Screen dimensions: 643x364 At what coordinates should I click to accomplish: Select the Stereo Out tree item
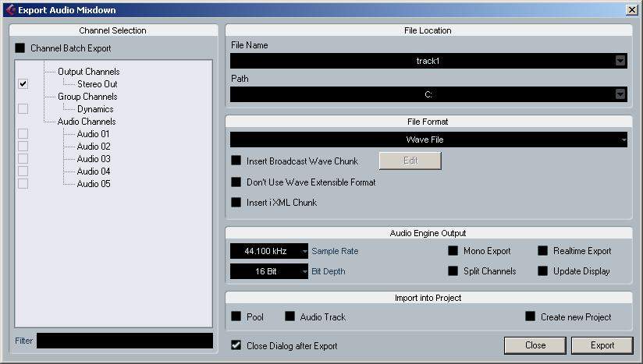(98, 84)
